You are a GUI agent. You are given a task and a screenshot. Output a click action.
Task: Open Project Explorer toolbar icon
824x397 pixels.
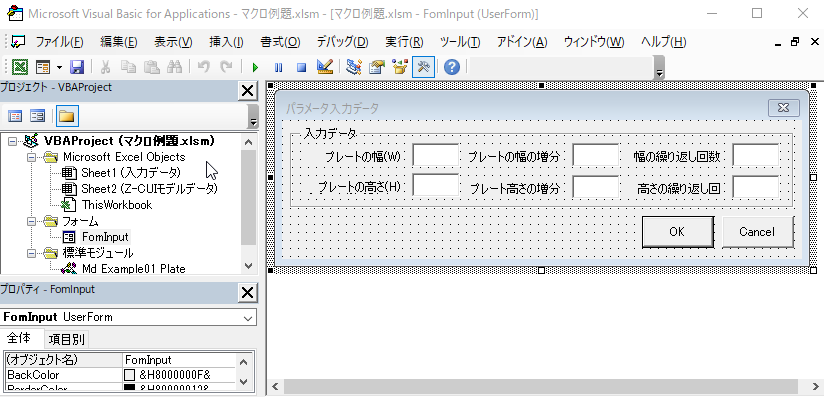point(354,67)
